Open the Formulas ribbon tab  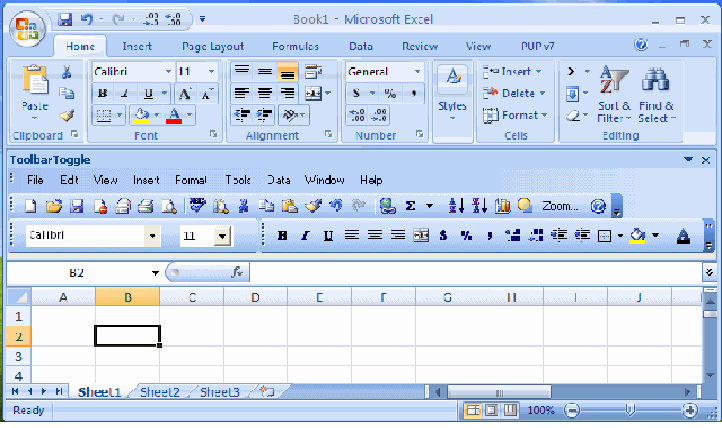295,46
